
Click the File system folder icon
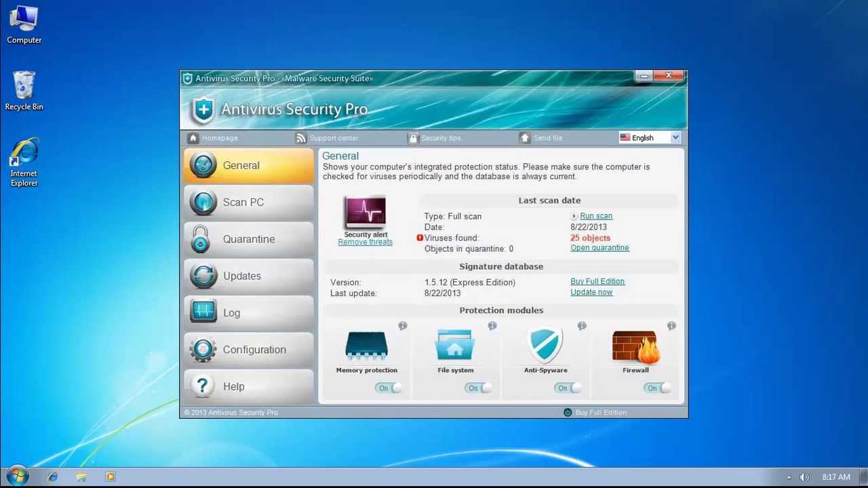click(x=455, y=346)
